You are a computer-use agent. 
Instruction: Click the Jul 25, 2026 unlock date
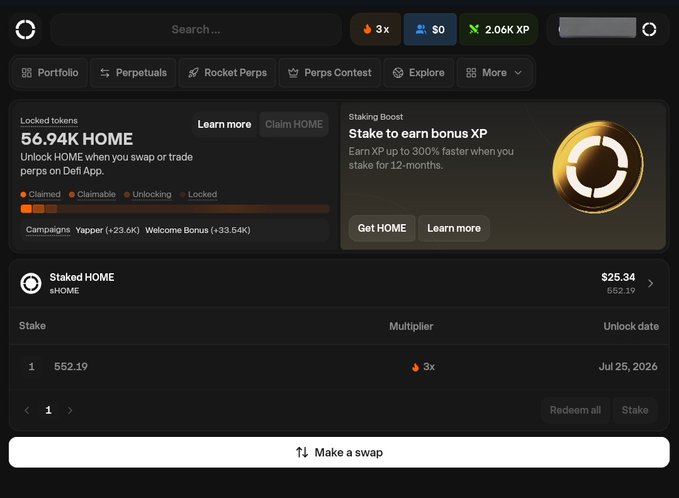(628, 366)
